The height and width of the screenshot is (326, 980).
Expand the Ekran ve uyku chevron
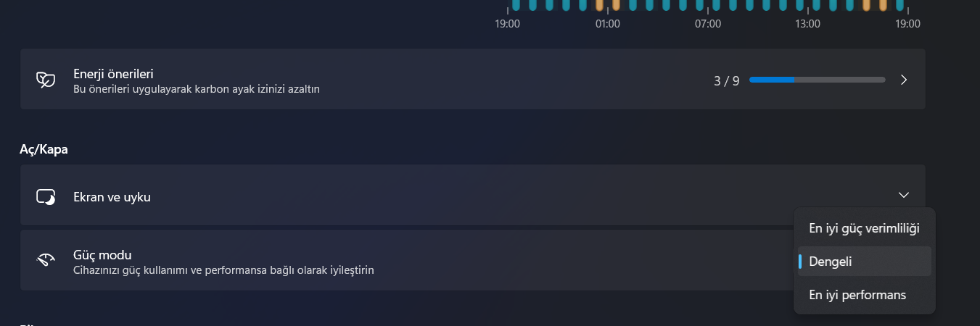[903, 195]
